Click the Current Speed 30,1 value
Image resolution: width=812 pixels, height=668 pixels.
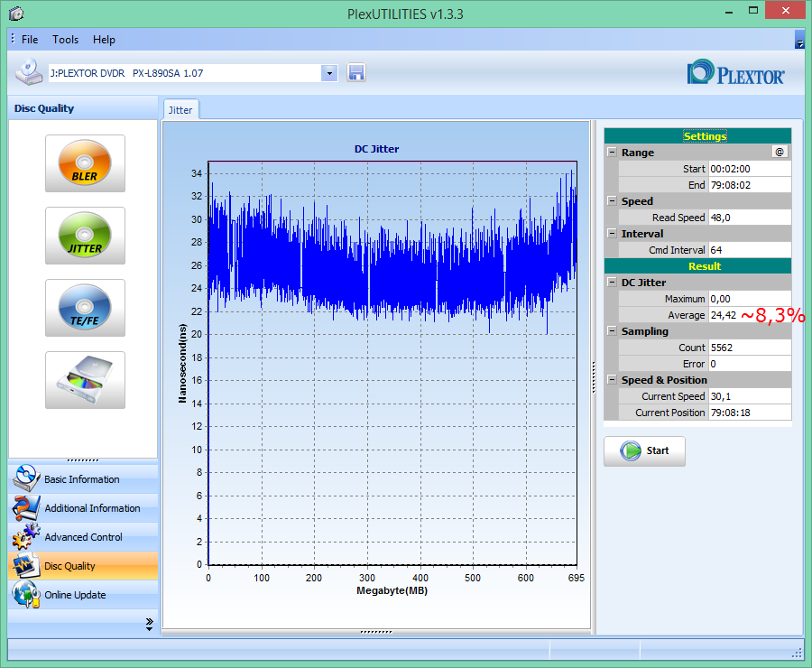coord(750,396)
